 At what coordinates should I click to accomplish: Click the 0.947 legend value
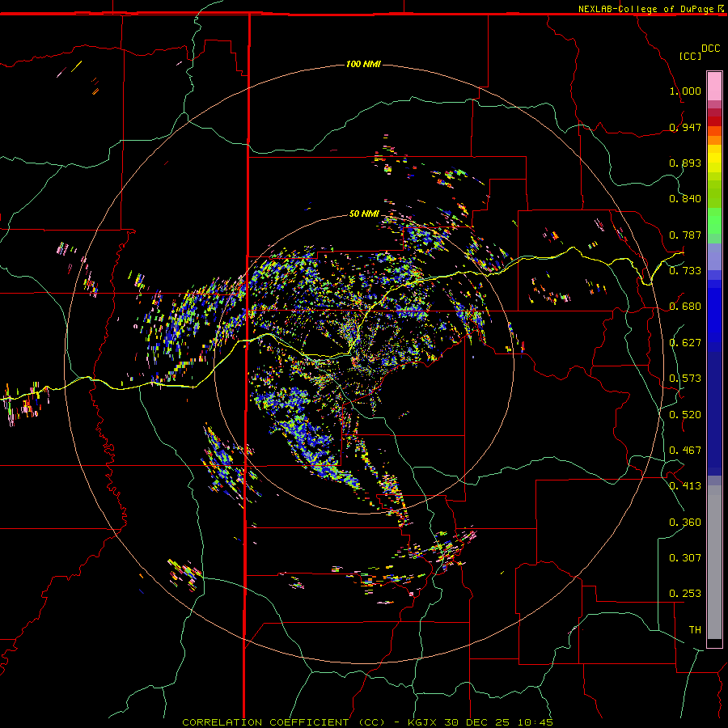coord(685,127)
